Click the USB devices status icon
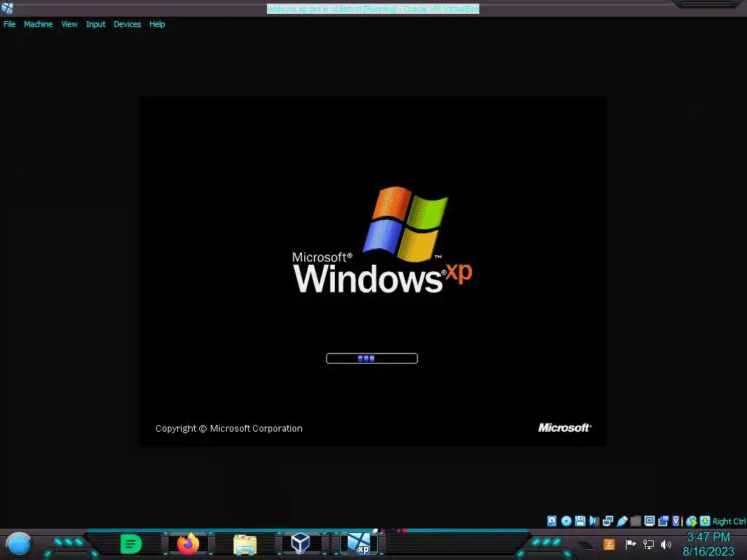 coord(622,521)
